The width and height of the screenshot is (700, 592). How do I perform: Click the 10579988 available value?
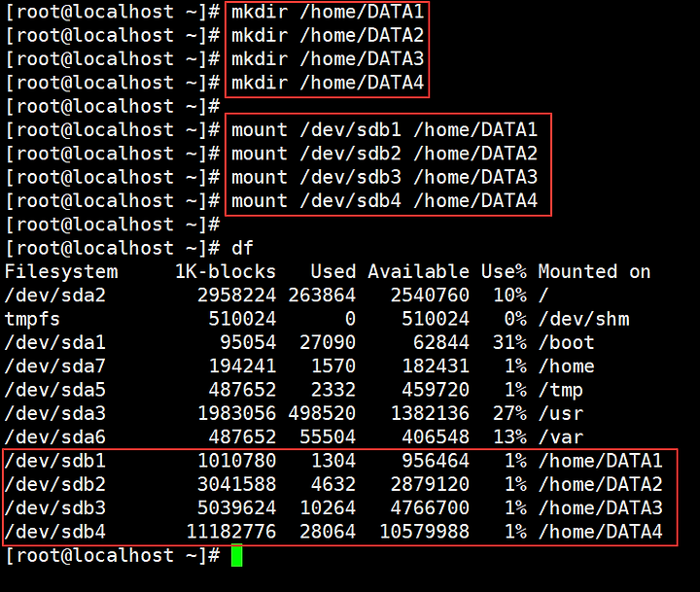(424, 532)
